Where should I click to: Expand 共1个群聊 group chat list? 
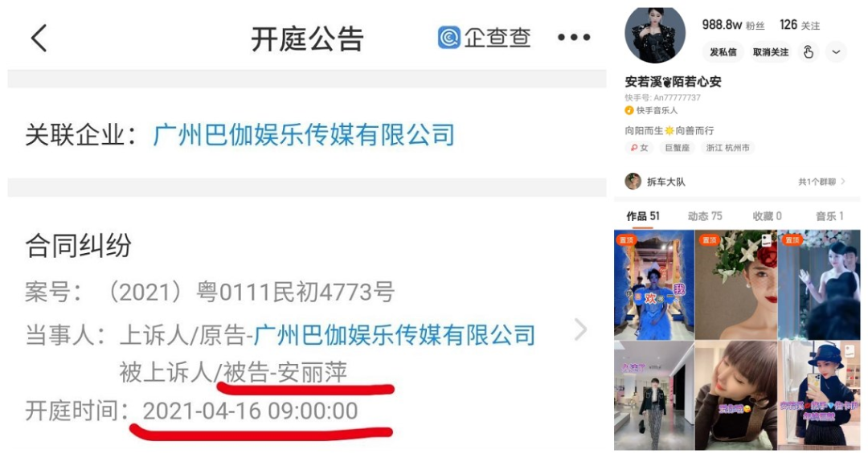click(x=821, y=182)
